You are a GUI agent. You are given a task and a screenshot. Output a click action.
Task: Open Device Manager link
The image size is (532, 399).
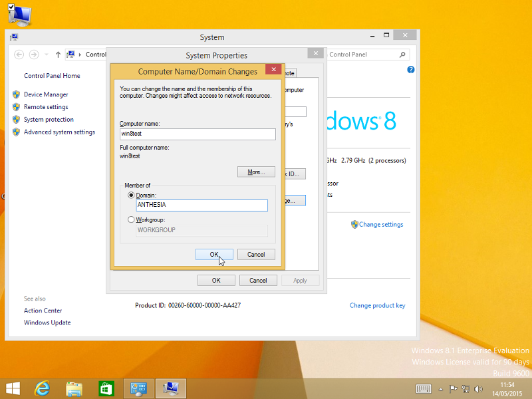click(46, 94)
